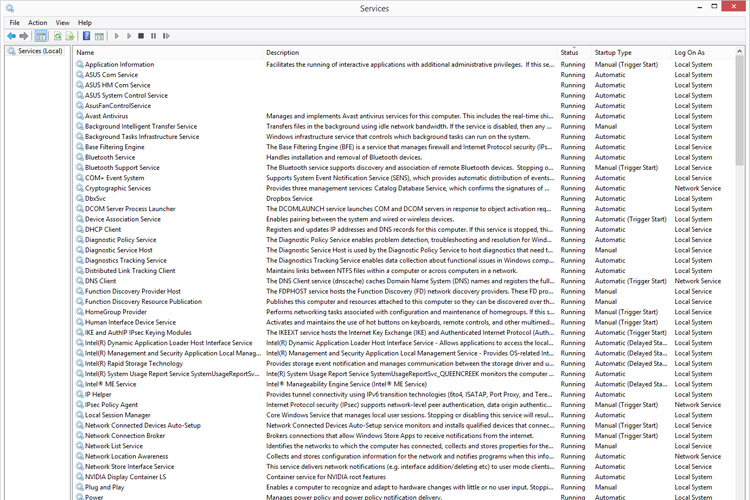Click the blue Back arrow in toolbar
This screenshot has height=500, width=750.
[11, 36]
